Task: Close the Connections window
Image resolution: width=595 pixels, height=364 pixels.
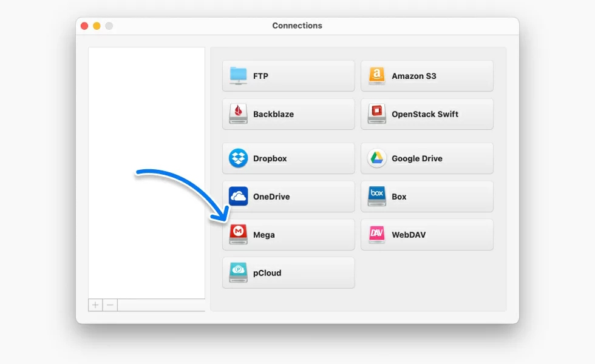Action: (x=83, y=26)
